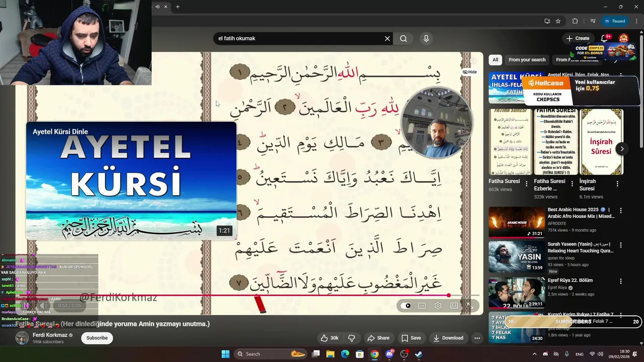The width and height of the screenshot is (644, 362).
Task: Open a new browser tab
Action: pos(178,7)
